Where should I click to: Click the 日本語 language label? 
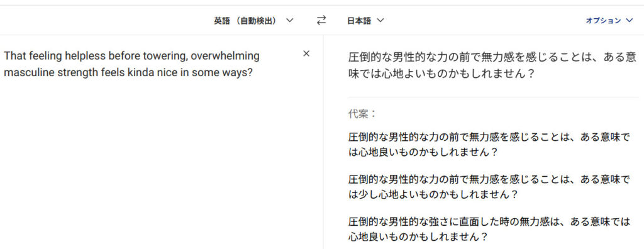click(x=359, y=21)
